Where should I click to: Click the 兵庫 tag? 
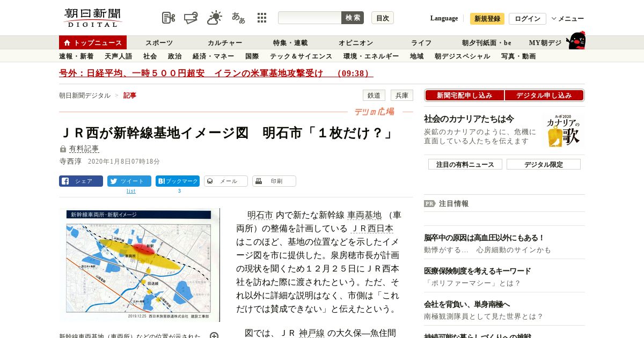point(402,95)
